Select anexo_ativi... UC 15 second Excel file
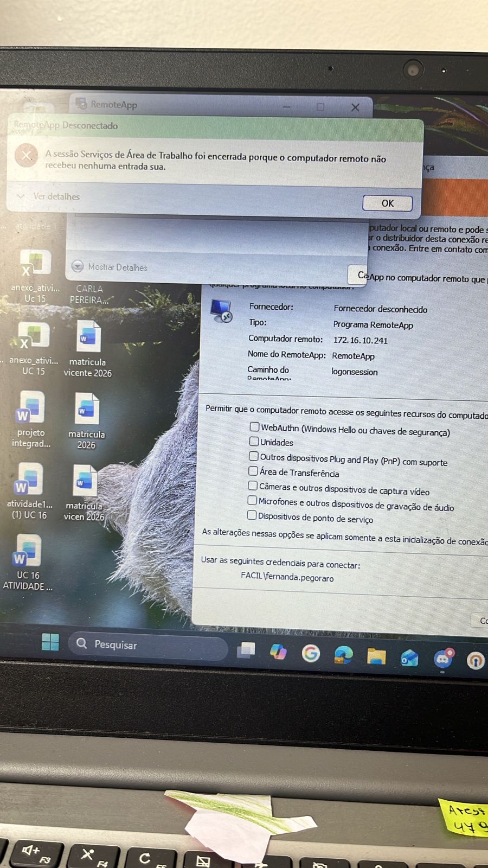Screen dimensions: 488x868 click(x=34, y=348)
